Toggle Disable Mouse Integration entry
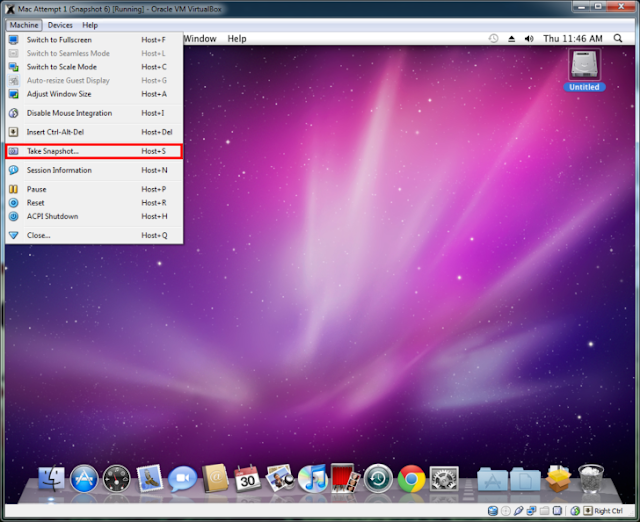 coord(94,113)
